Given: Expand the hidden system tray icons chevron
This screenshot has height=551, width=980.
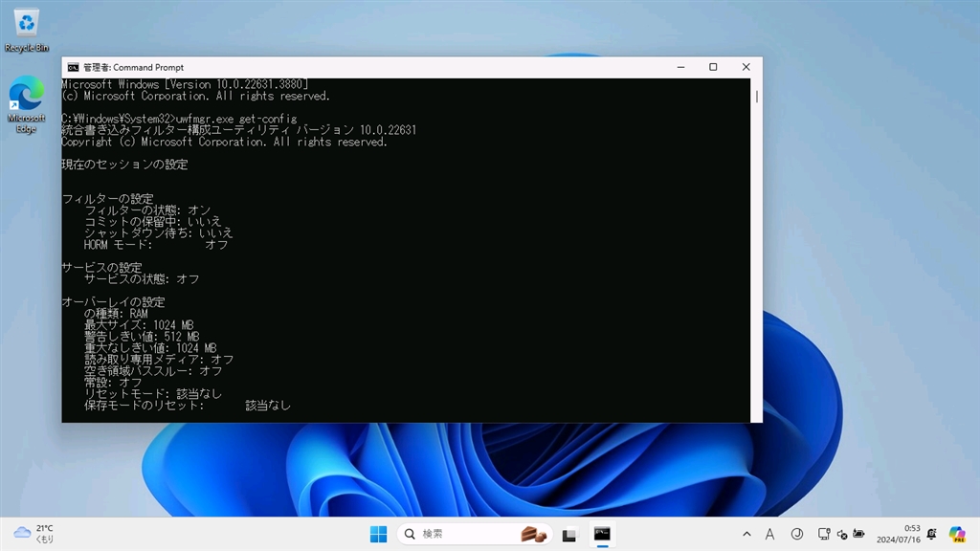Looking at the screenshot, I should [746, 534].
